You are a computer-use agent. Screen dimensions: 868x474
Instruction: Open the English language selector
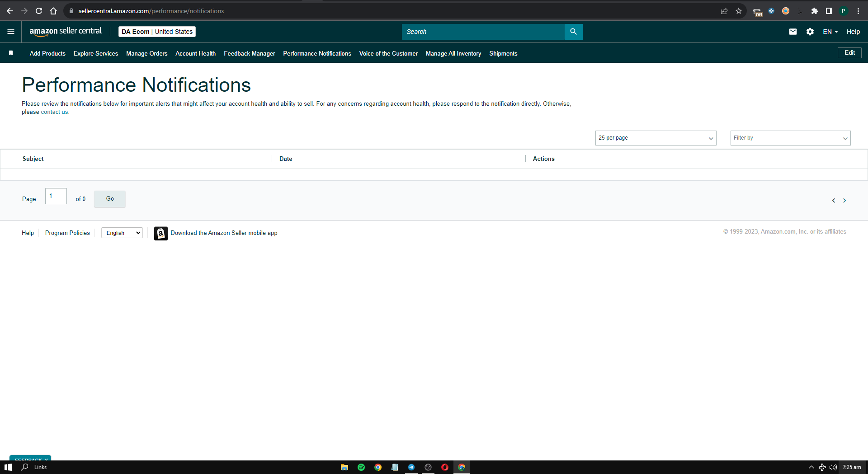coord(122,233)
